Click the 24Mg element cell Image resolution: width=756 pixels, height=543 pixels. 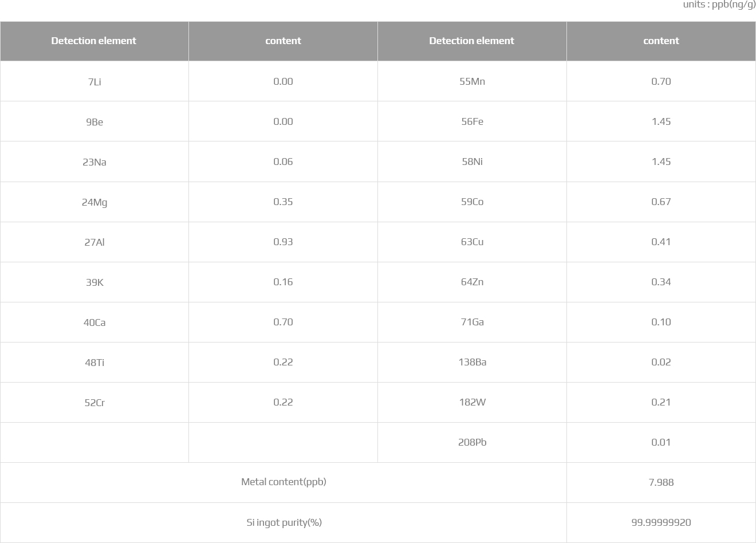94,202
